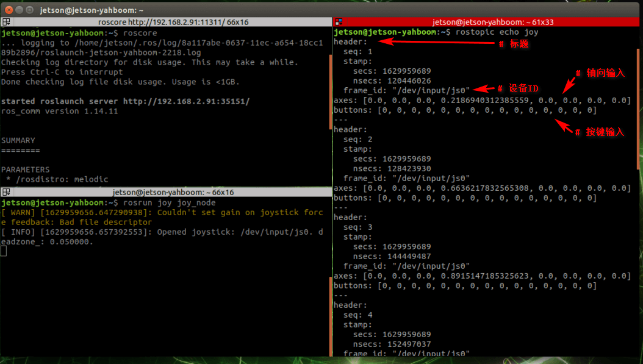Minimize the jetson-yahboom terminal window
Image resolution: width=643 pixels, height=364 pixels.
[x=19, y=10]
